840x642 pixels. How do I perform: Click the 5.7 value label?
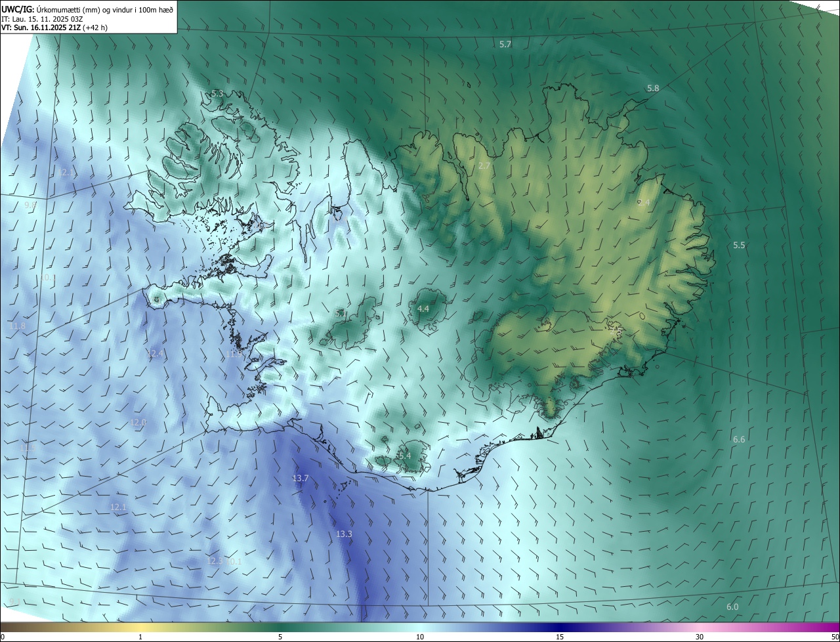click(505, 44)
